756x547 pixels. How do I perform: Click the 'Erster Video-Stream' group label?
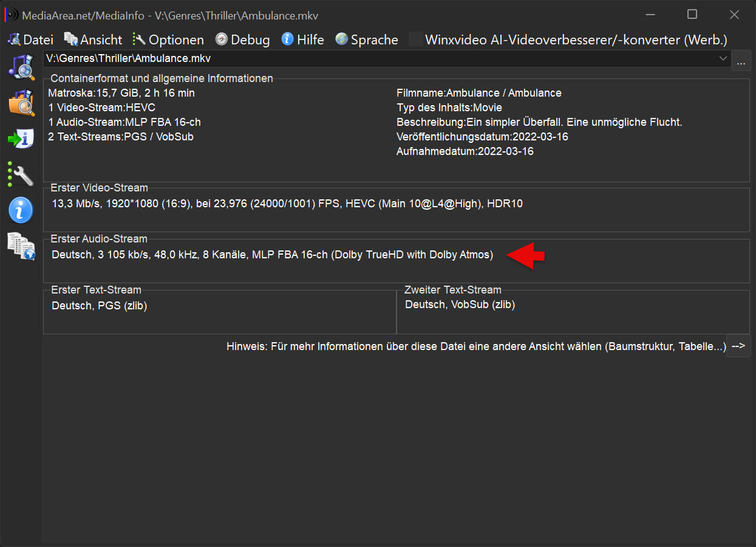(99, 188)
